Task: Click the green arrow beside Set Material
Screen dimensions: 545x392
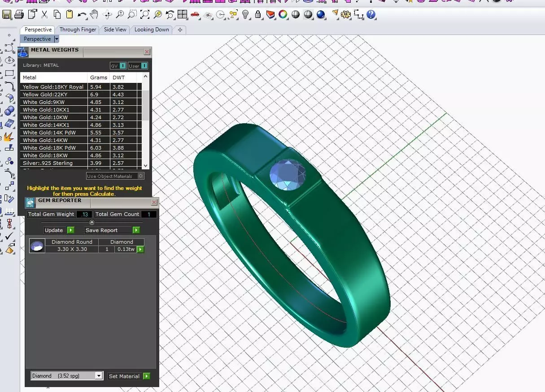Action: pos(147,376)
